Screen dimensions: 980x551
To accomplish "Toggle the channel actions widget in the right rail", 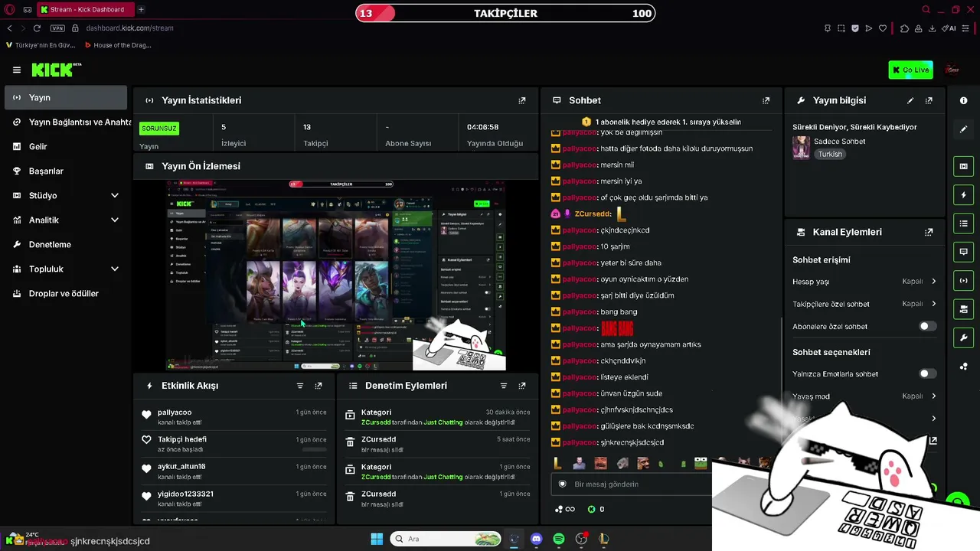I will tap(964, 309).
